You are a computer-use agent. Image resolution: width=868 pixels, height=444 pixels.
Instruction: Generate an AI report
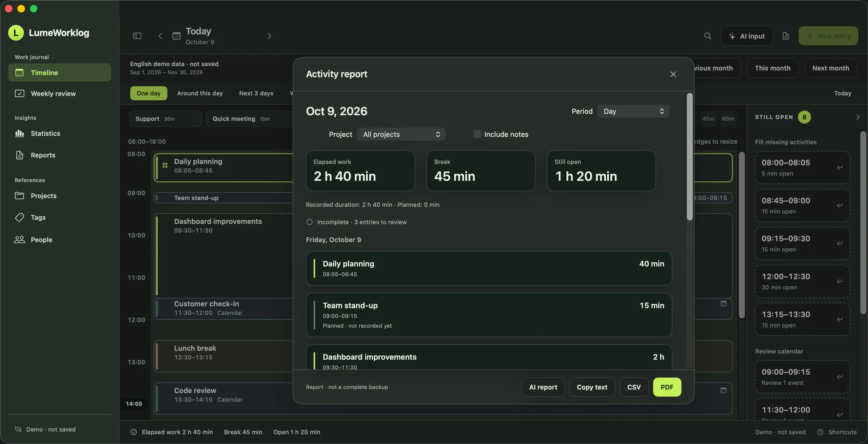(543, 387)
